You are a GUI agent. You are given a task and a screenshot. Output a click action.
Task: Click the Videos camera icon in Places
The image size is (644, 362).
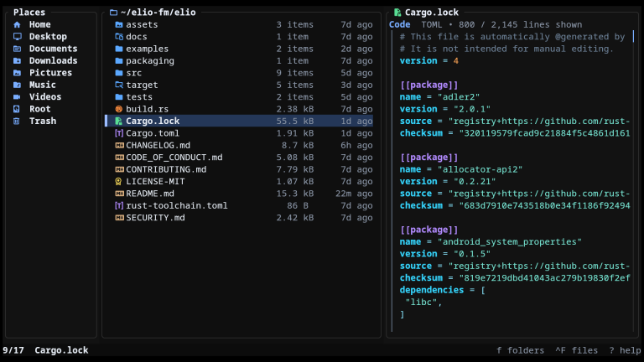pos(17,97)
